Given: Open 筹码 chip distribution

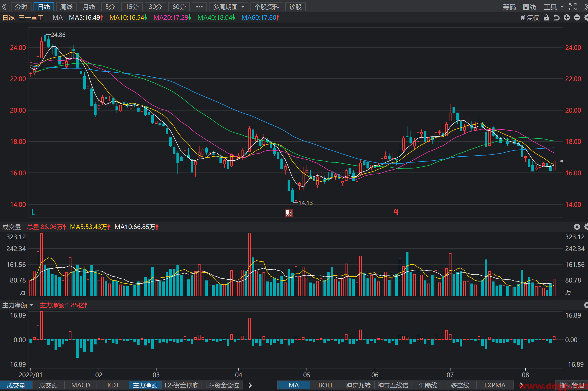Looking at the screenshot, I should (x=509, y=7).
